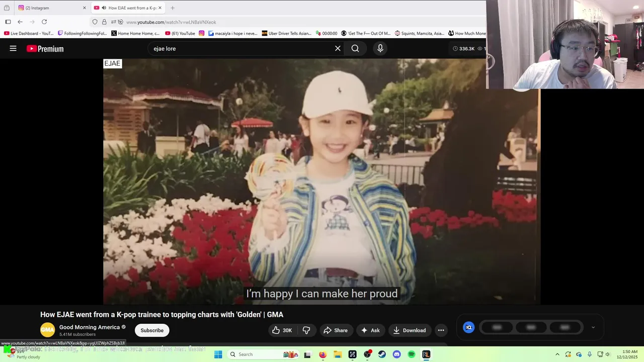Mute the playing tab via speaker icon
This screenshot has height=362, width=644.
click(x=104, y=8)
